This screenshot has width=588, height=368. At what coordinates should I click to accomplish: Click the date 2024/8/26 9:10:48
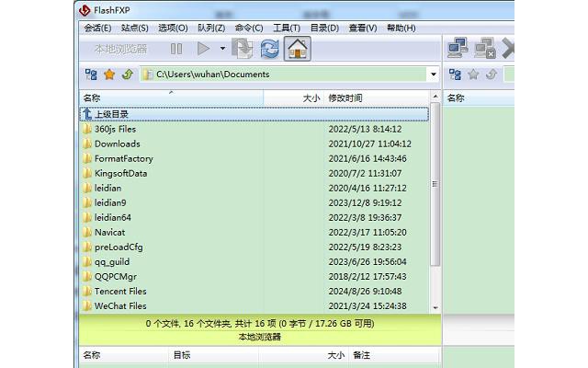365,292
